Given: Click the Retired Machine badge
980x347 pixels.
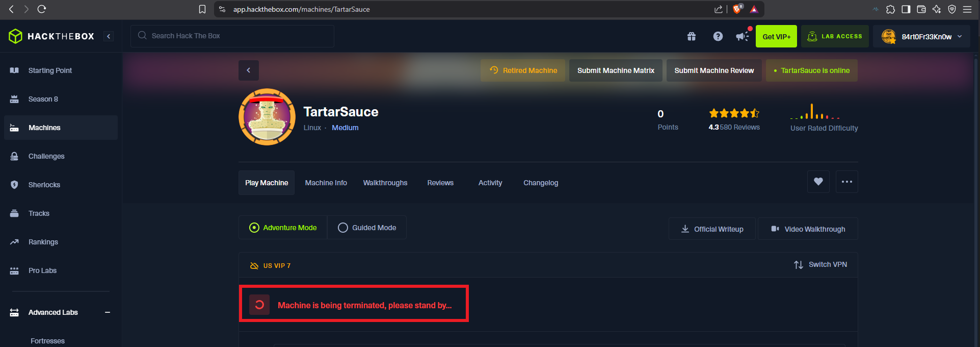Looking at the screenshot, I should [x=523, y=70].
